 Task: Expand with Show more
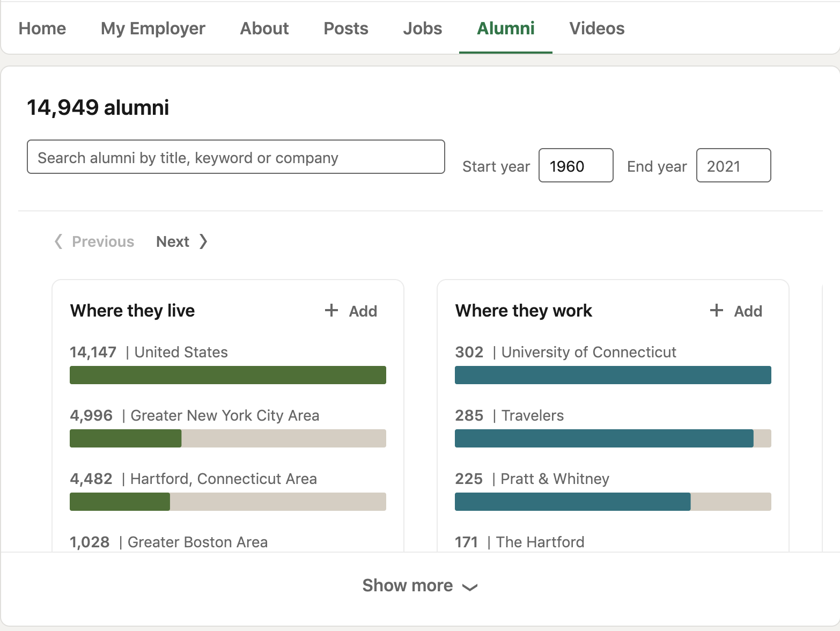[x=420, y=585]
